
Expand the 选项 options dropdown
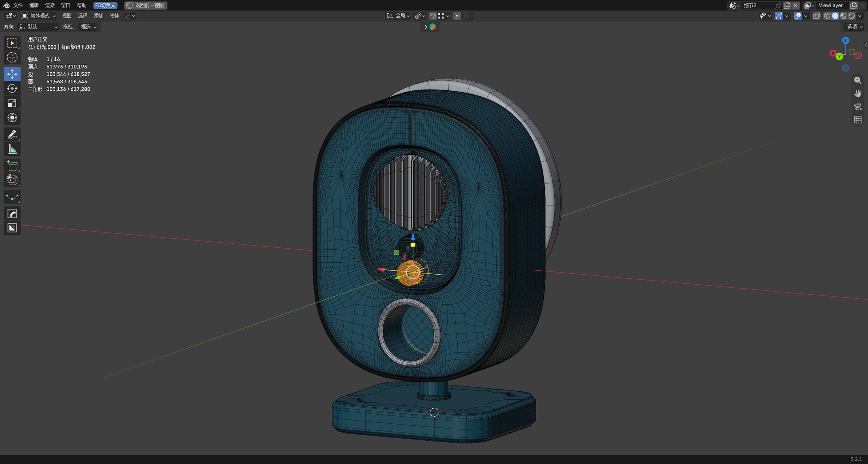click(855, 27)
